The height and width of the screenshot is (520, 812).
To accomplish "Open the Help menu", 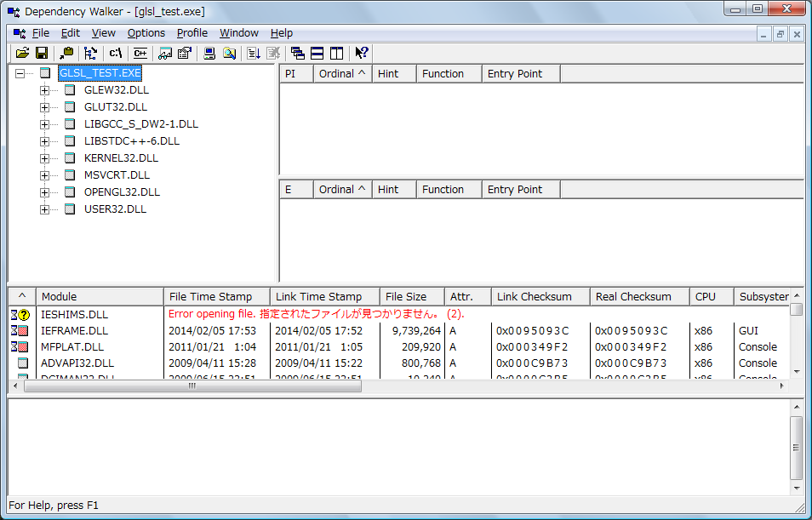I will [x=282, y=33].
